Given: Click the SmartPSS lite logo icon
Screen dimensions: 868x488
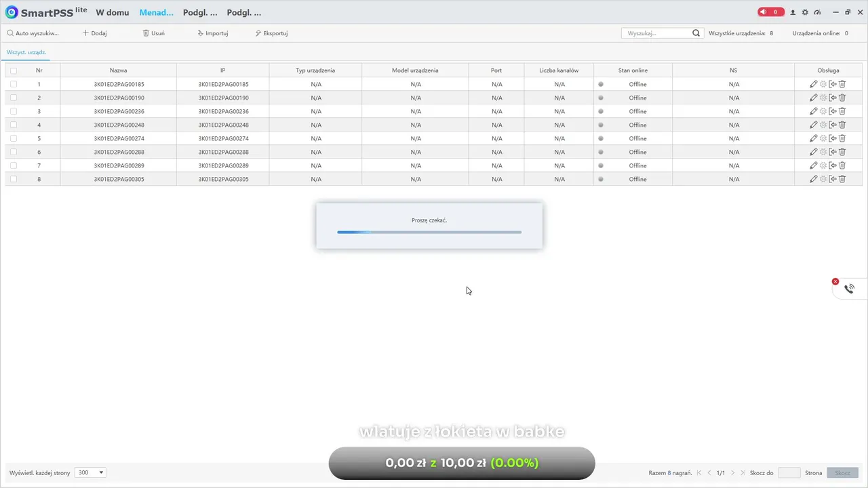Looking at the screenshot, I should tap(11, 12).
